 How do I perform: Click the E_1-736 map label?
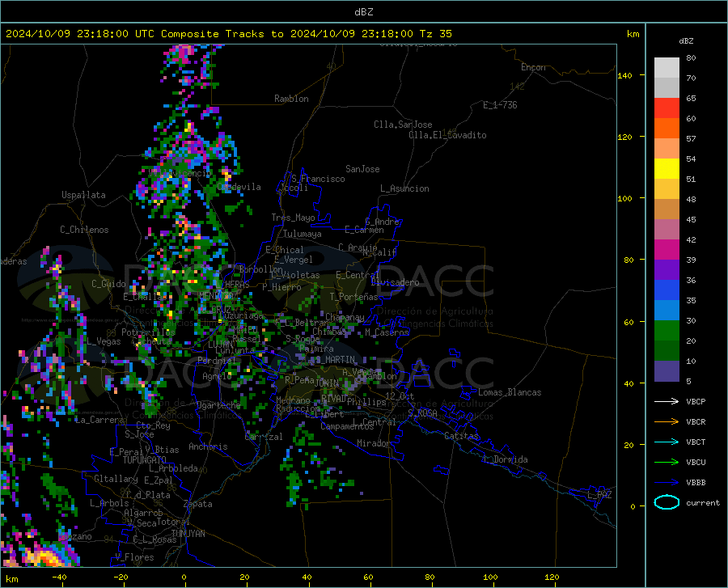coord(500,105)
